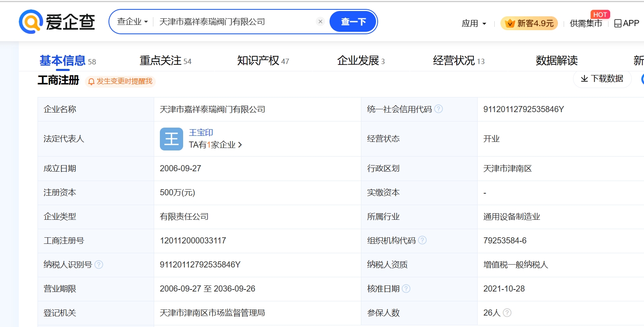Click the 王 avatar icon of legal representative
This screenshot has height=327, width=644.
[171, 139]
